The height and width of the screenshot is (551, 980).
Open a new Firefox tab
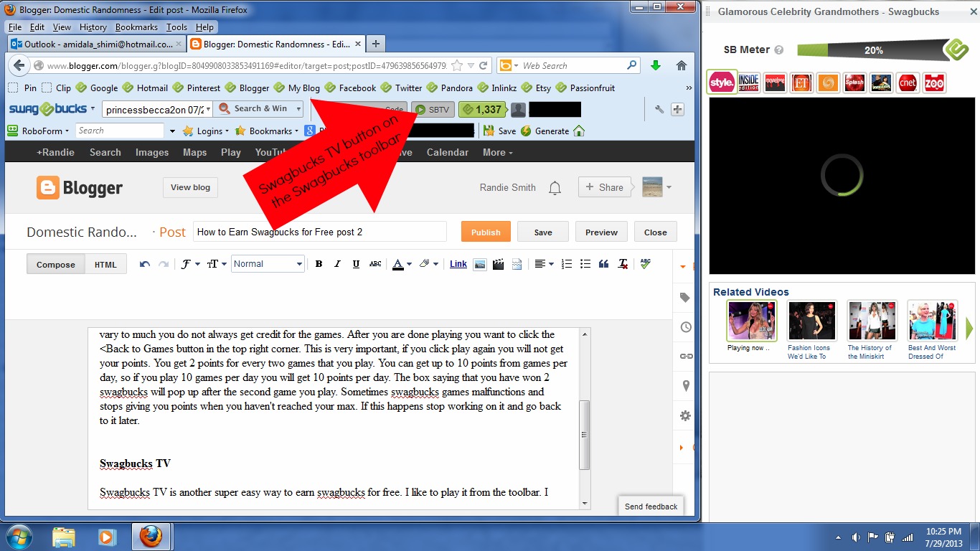375,44
